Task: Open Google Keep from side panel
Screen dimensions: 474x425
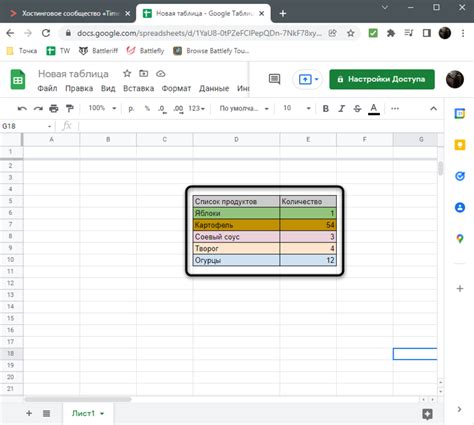Action: click(x=460, y=145)
